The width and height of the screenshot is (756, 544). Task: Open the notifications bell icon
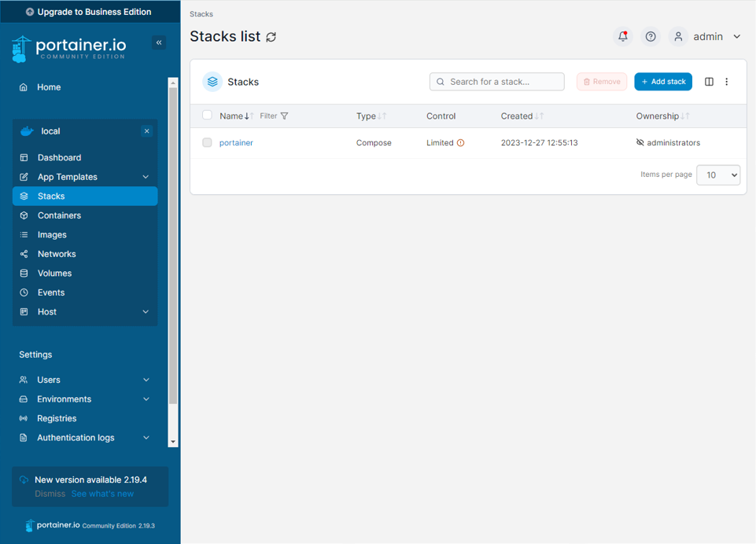[622, 36]
